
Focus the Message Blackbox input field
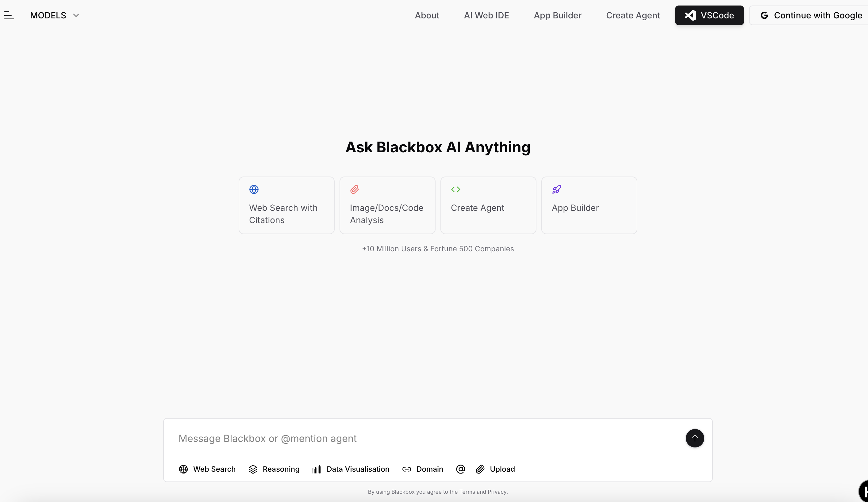coord(427,438)
